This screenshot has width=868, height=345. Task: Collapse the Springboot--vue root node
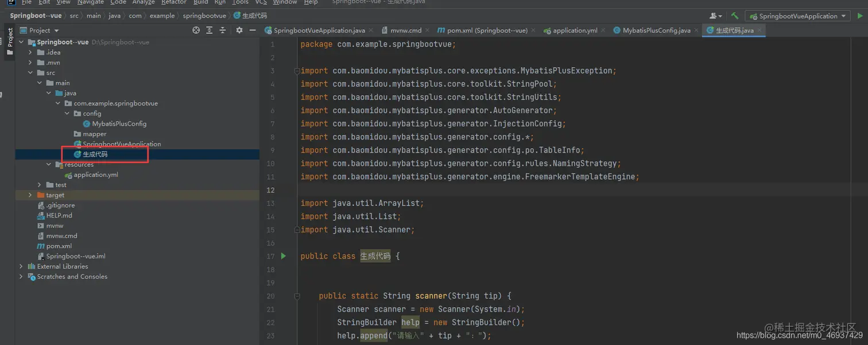[22, 42]
